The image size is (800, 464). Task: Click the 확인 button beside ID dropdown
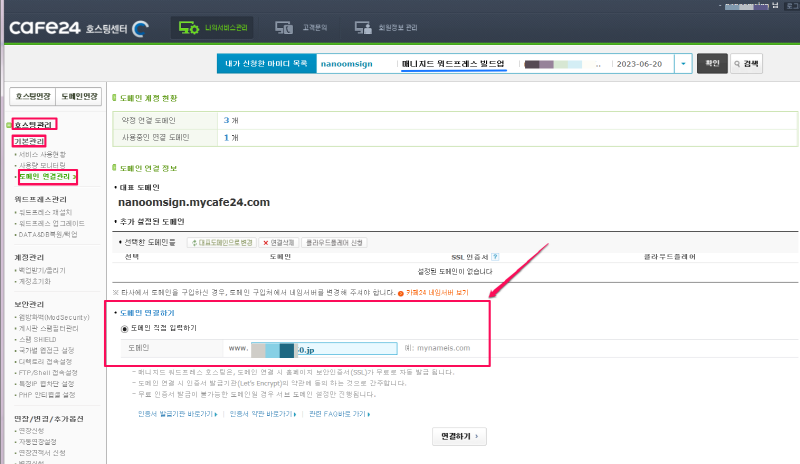click(711, 63)
